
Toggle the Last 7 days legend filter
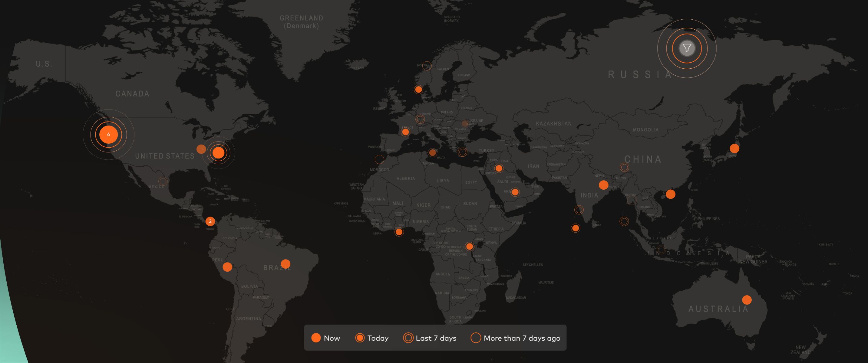[430, 338]
